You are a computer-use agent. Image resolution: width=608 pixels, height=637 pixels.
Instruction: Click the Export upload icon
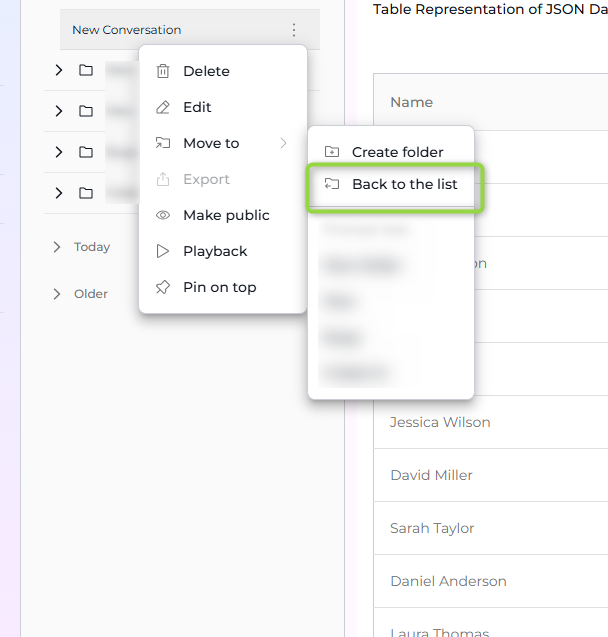[163, 179]
